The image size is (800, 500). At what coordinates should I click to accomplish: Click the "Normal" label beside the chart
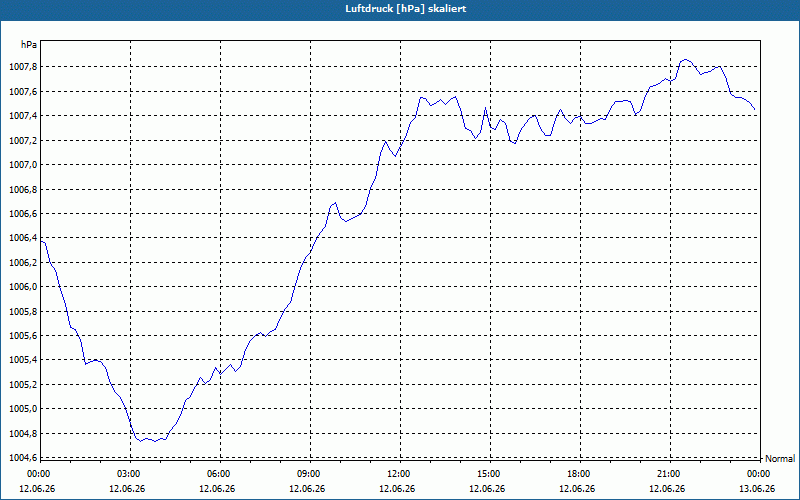pos(780,459)
